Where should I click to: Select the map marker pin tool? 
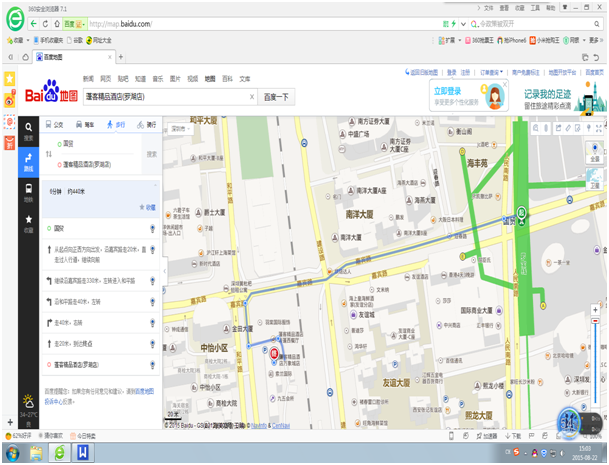pyautogui.click(x=589, y=128)
